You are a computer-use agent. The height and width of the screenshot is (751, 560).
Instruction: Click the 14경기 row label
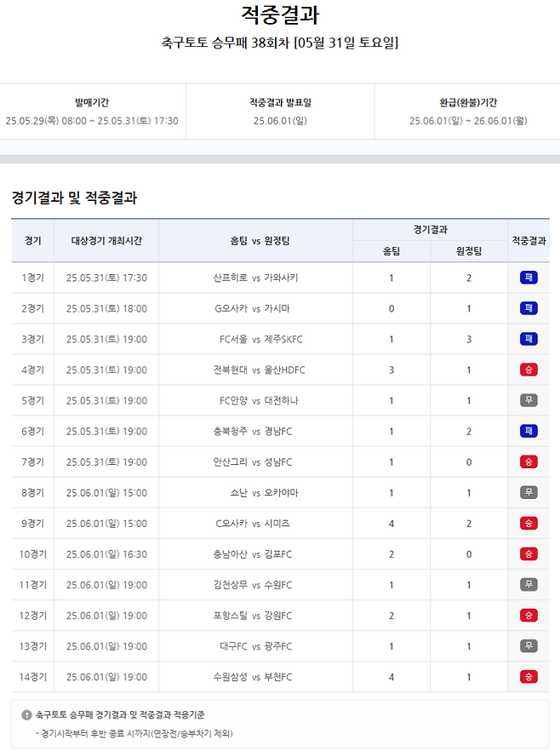pyautogui.click(x=32, y=677)
